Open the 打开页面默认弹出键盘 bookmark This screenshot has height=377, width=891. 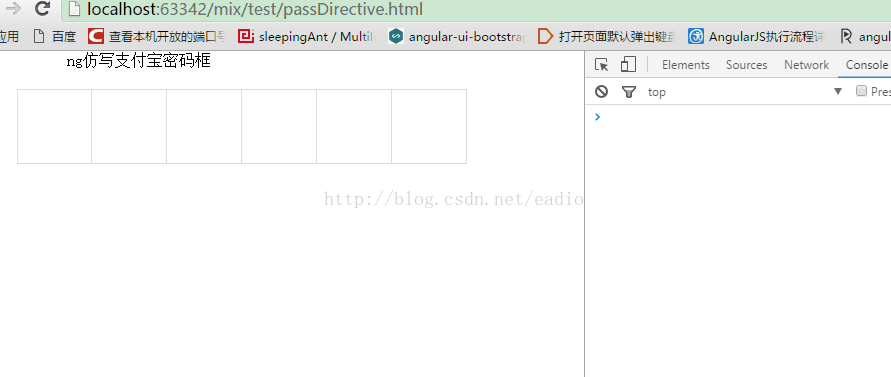click(x=606, y=36)
